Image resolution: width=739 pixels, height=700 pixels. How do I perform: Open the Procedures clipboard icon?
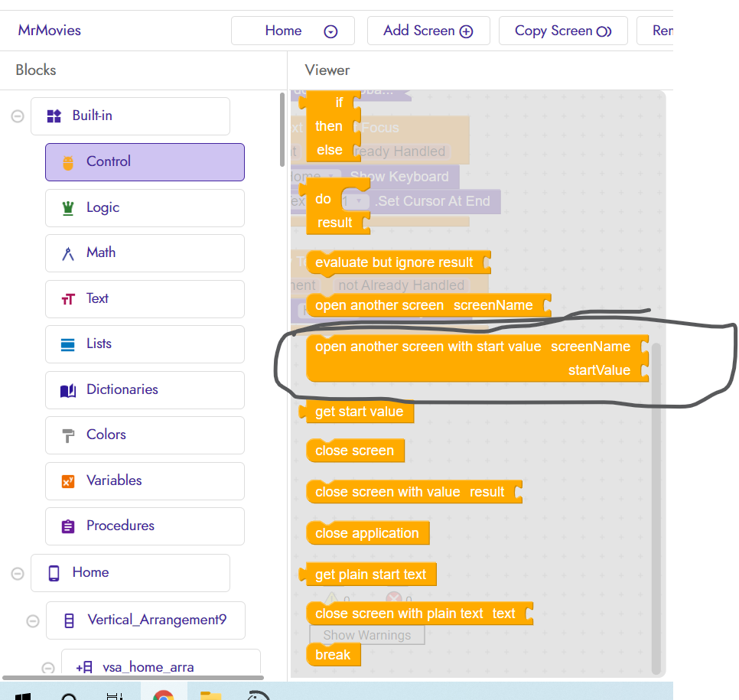pyautogui.click(x=68, y=526)
